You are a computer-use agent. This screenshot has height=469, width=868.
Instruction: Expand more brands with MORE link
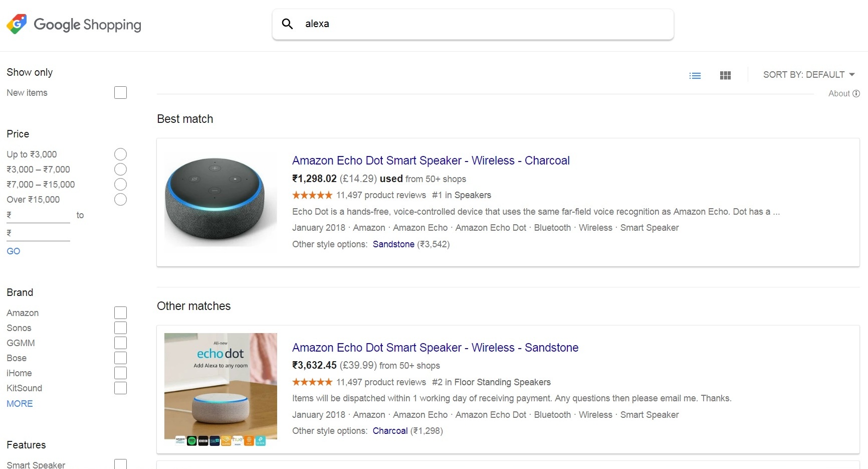pos(20,404)
